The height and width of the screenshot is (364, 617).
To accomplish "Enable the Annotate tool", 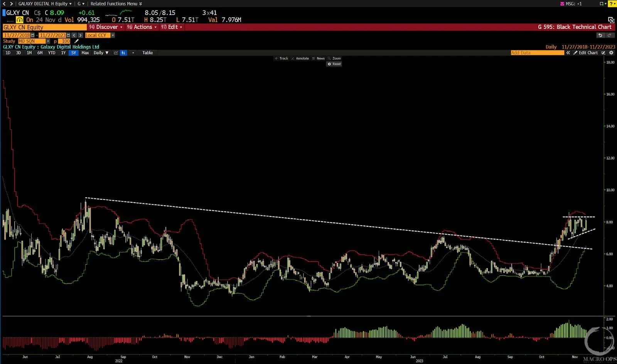I will click(300, 59).
